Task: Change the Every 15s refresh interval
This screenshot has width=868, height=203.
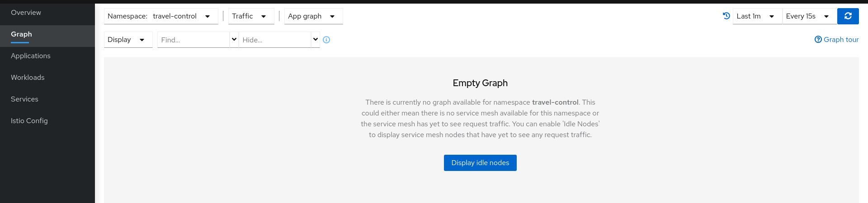Action: tap(809, 16)
